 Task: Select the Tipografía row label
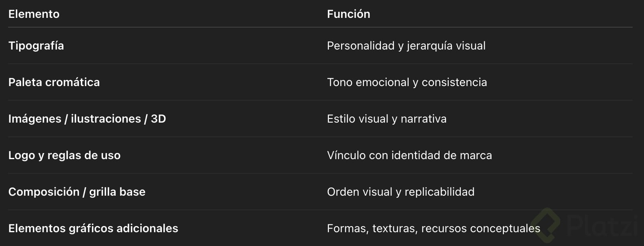pyautogui.click(x=36, y=46)
